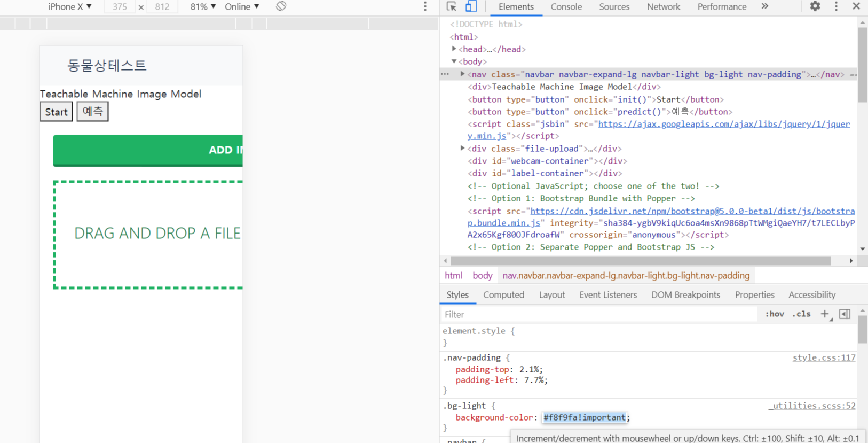This screenshot has width=868, height=443.
Task: Expand the head element node
Action: click(x=454, y=49)
